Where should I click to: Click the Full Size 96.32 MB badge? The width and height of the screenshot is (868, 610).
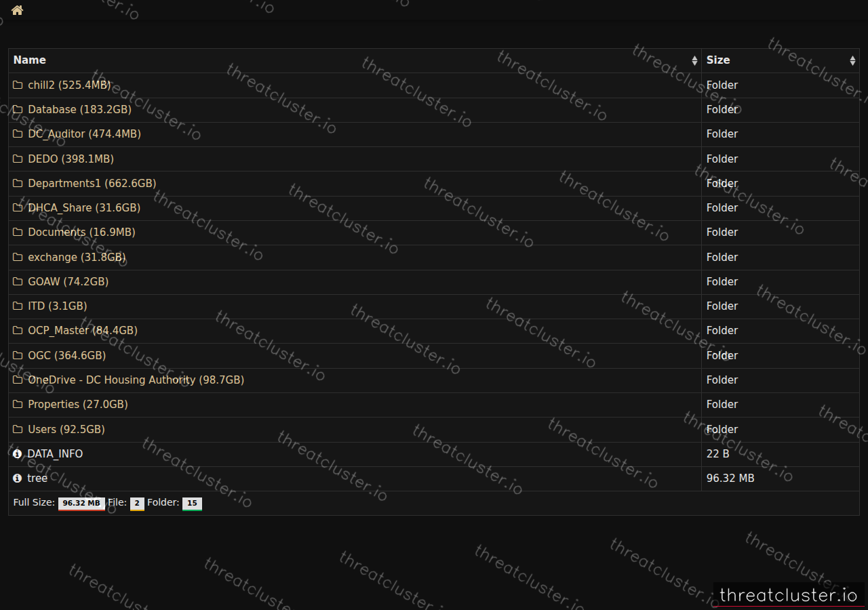81,503
